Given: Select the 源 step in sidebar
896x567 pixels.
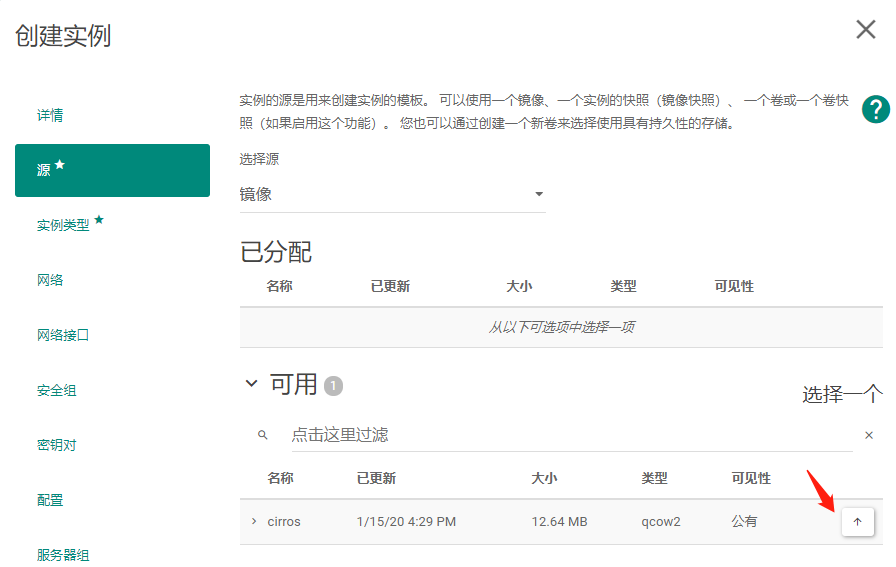Looking at the screenshot, I should (112, 170).
